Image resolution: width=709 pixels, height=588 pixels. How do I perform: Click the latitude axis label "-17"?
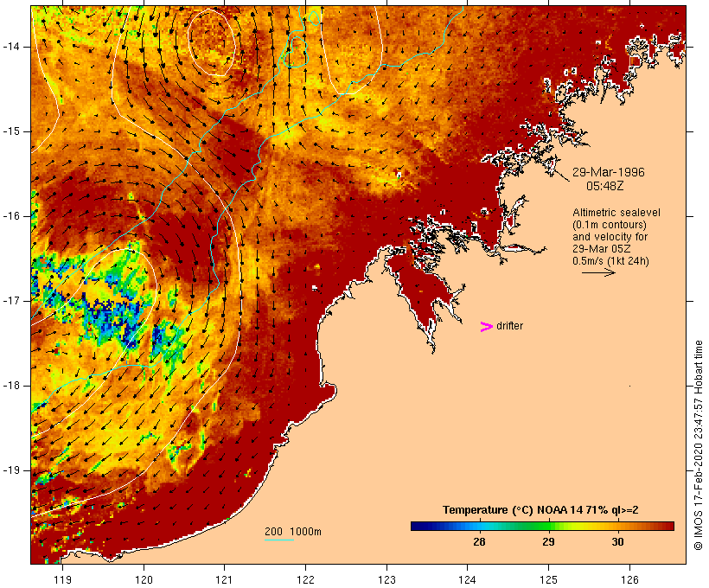tap(11, 301)
